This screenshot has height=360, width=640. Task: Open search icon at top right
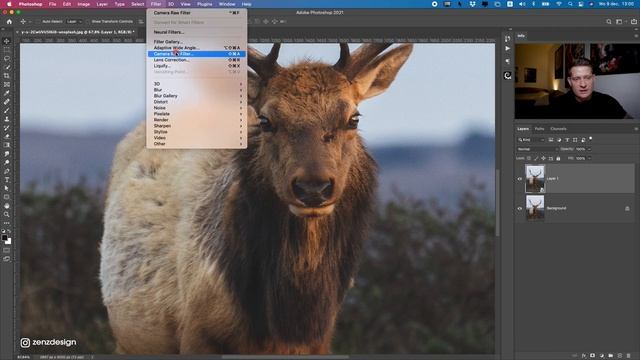click(609, 22)
